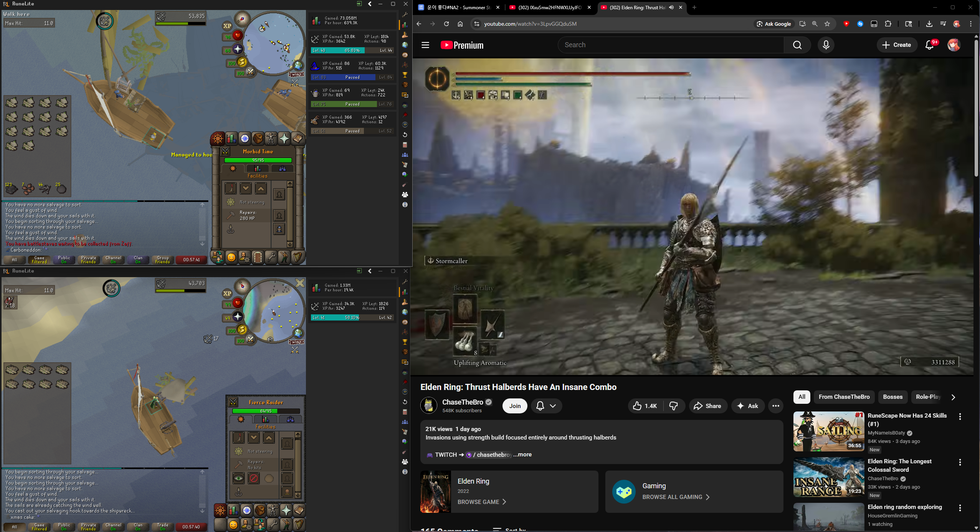Mute the Elden Ring browser tab audio
Screen dimensions: 980x532
671,7
